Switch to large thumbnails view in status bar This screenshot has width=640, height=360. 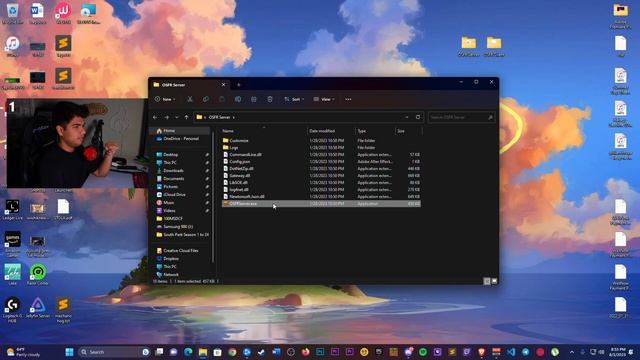coord(494,281)
